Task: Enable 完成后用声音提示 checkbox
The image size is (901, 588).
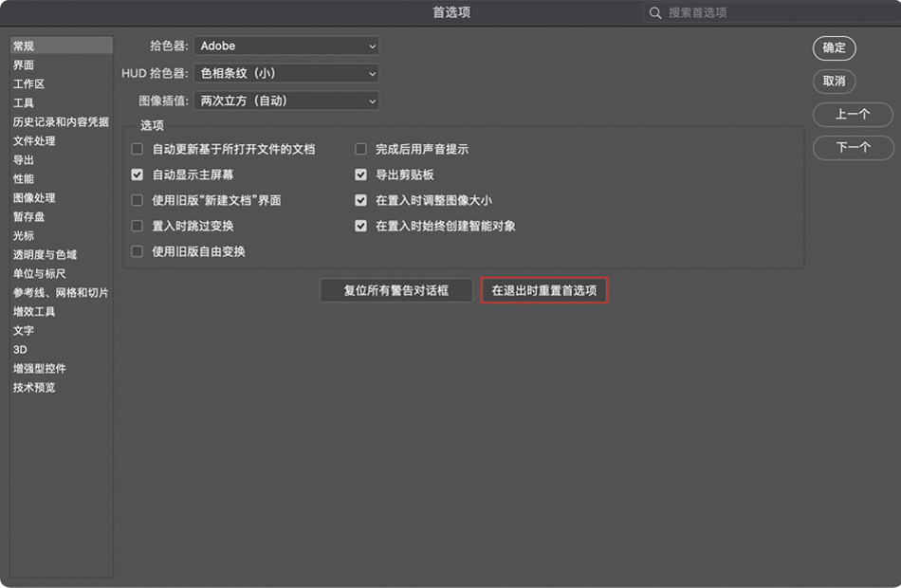Action: tap(360, 150)
